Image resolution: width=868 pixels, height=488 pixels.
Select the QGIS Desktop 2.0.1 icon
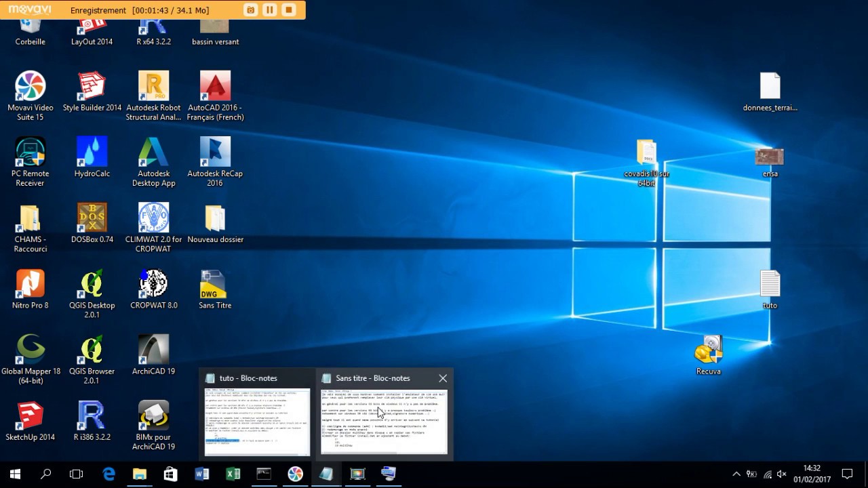click(92, 294)
